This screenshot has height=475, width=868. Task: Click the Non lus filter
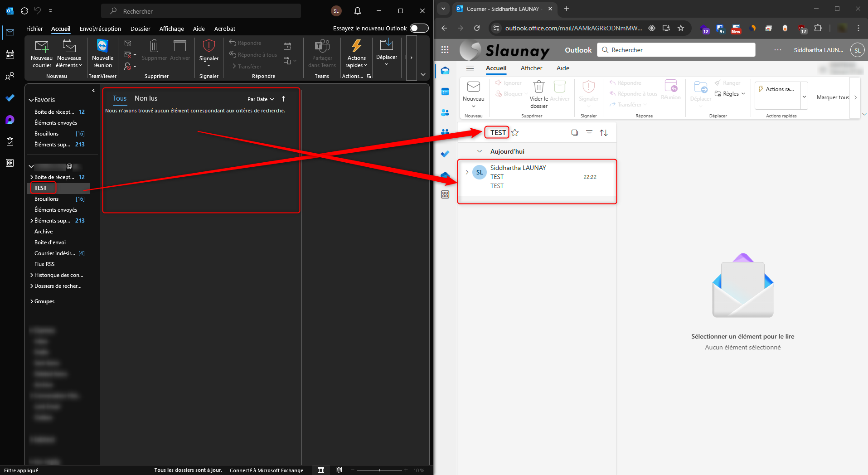[x=146, y=98]
